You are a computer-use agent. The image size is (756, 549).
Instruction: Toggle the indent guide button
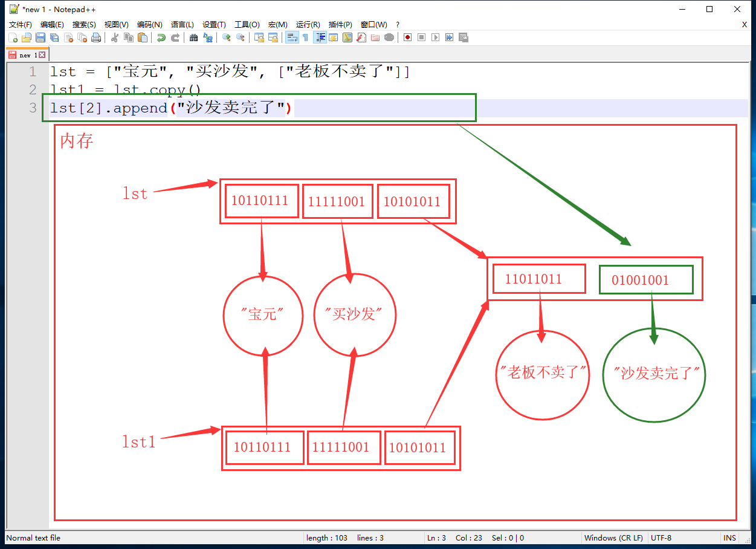click(x=320, y=37)
